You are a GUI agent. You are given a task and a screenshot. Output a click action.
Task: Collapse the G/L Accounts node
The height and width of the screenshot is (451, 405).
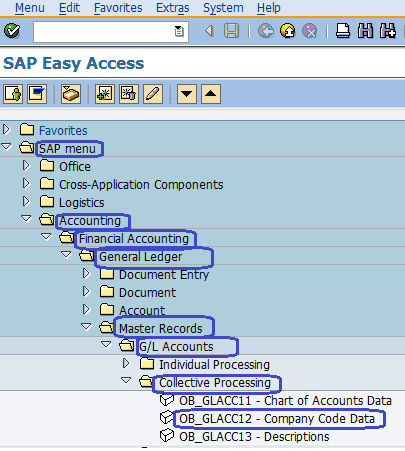106,345
